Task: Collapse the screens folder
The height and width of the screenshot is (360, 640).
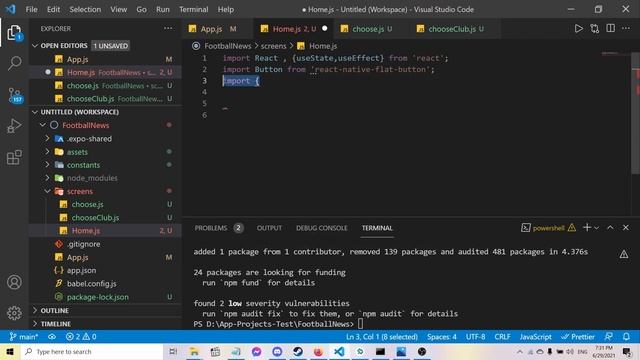Action: pos(48,191)
